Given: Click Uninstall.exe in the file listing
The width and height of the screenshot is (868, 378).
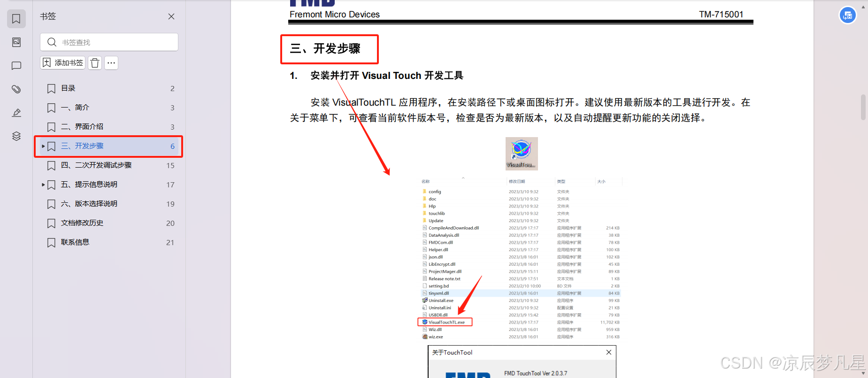Looking at the screenshot, I should pos(440,301).
